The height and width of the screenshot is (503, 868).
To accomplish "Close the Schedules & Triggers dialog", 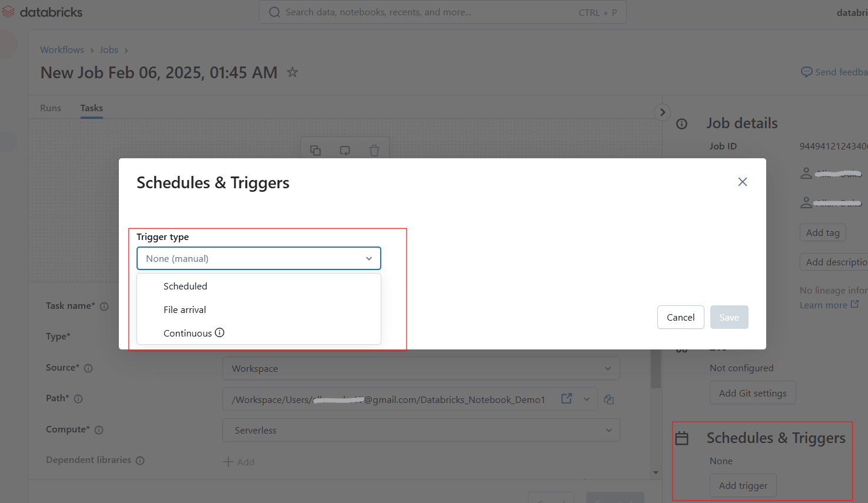I will pyautogui.click(x=743, y=182).
